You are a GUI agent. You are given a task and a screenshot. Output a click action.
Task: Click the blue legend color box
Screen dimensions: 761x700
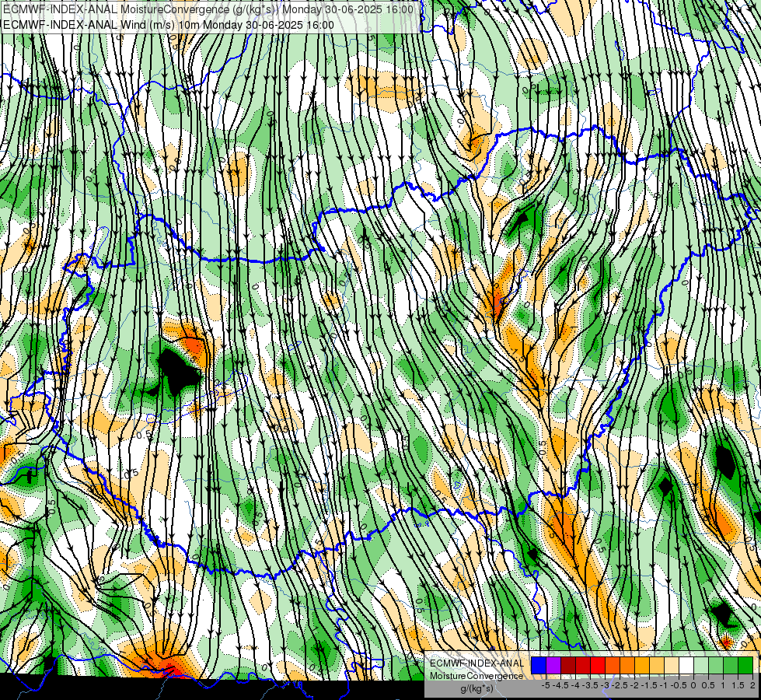pyautogui.click(x=539, y=666)
